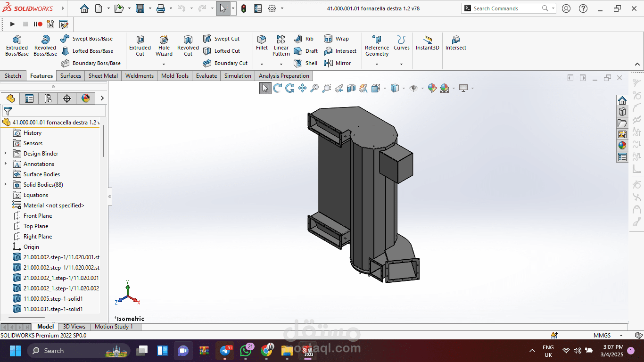Open the Motion Study 1 tab

point(114,327)
